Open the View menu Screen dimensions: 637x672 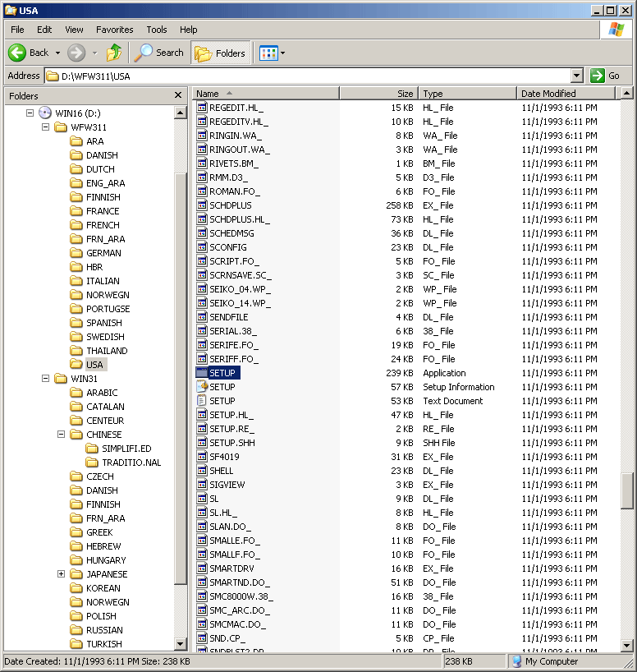(x=74, y=30)
